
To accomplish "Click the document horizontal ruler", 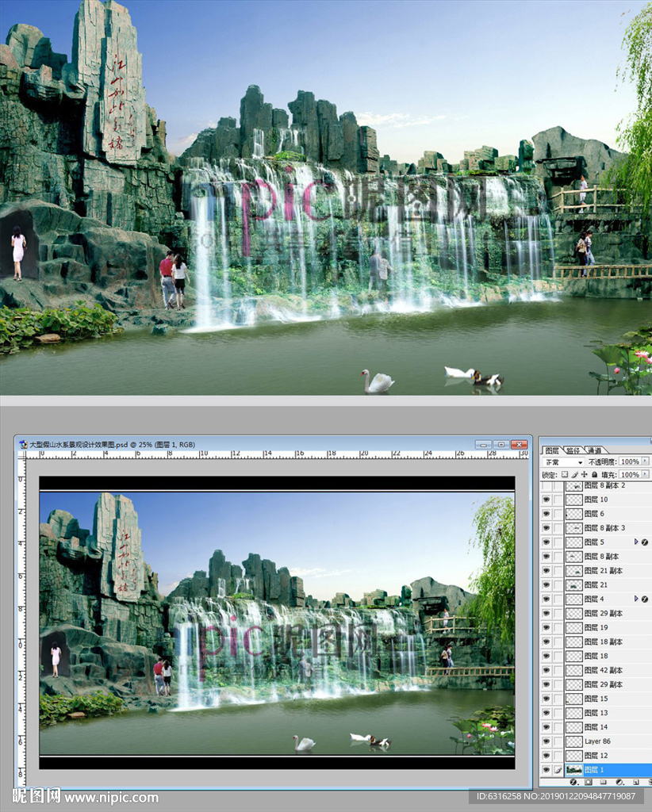I will (277, 454).
